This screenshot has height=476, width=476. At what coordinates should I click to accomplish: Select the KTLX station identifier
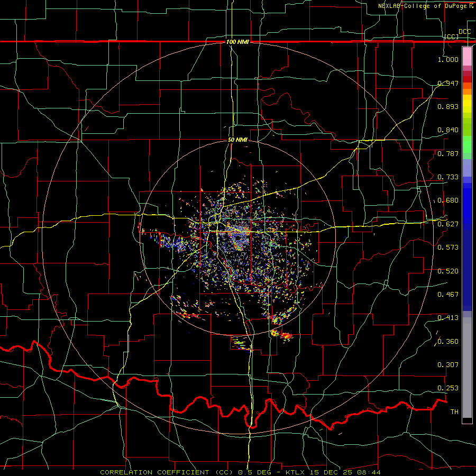[296, 472]
